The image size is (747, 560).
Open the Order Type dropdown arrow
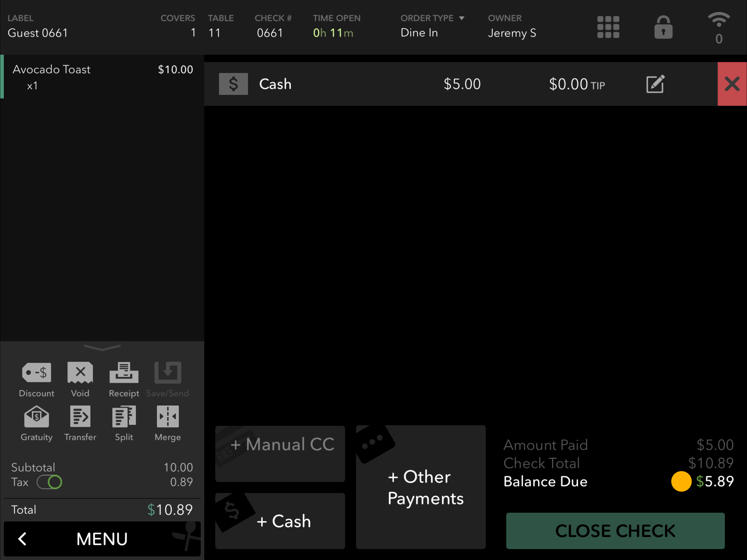click(462, 18)
